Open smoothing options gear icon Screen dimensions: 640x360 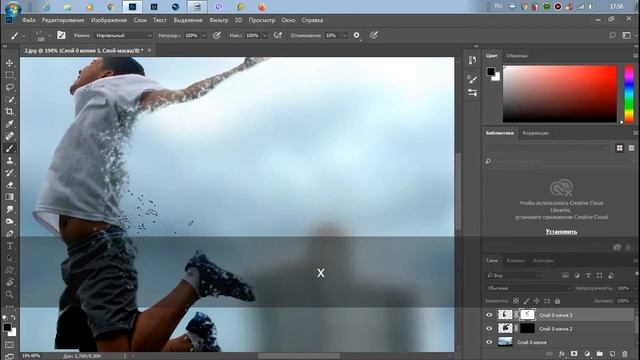(x=356, y=36)
